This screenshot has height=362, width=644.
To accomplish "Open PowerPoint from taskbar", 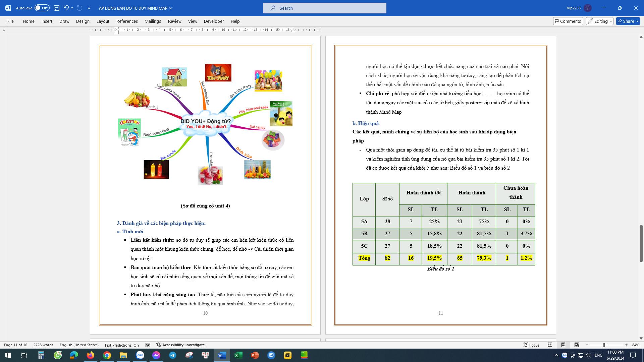I will (255, 355).
